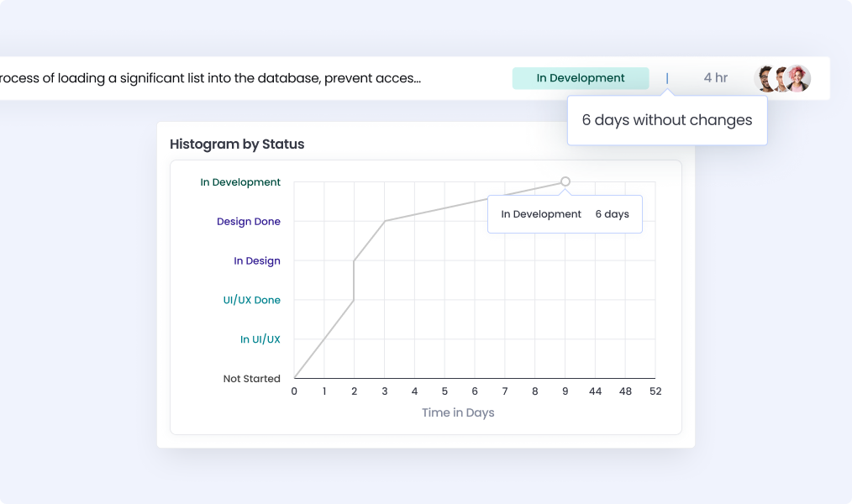Click the blue stale-indicator bar in the task row
852x504 pixels.
tap(667, 78)
